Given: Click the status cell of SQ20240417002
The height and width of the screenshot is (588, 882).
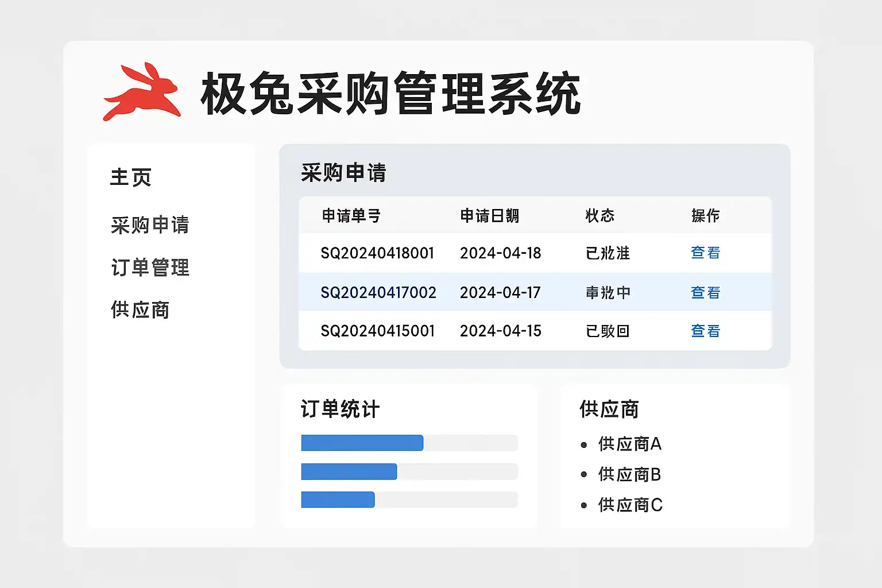Looking at the screenshot, I should click(x=608, y=292).
